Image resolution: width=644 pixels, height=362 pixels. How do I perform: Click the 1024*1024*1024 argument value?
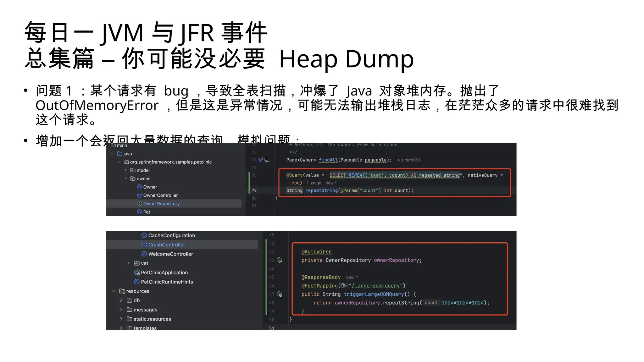tap(463, 303)
